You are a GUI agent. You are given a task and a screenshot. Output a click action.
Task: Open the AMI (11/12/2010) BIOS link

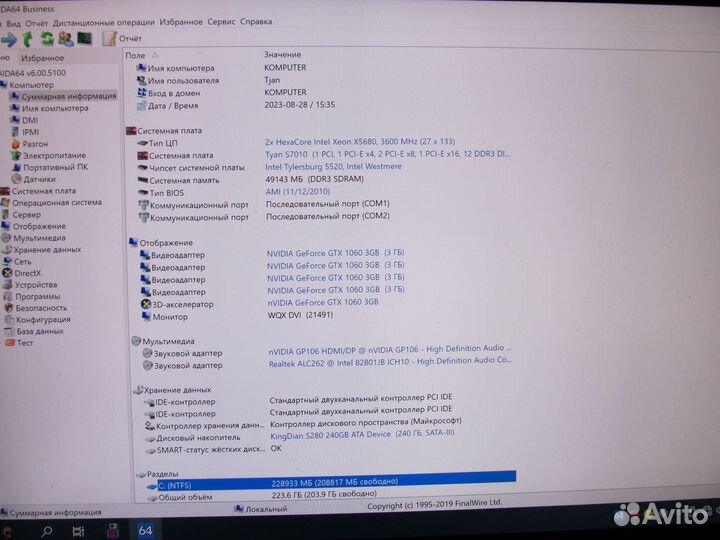298,191
